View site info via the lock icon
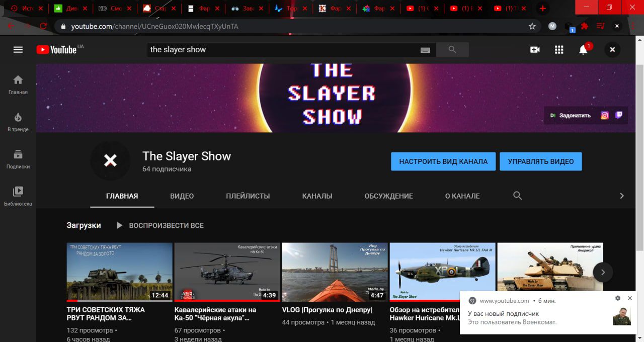The height and width of the screenshot is (342, 644). point(63,26)
